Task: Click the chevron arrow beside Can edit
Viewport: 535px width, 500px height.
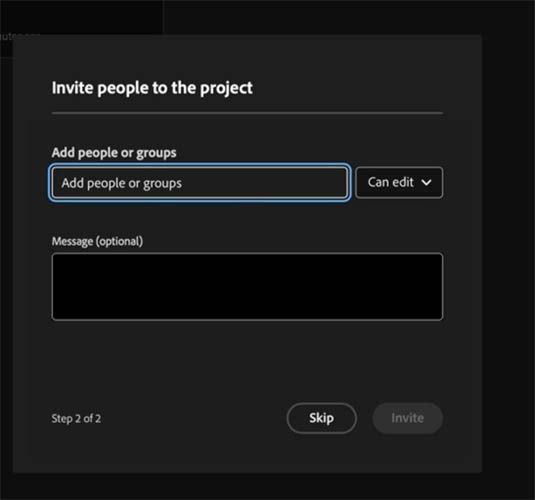Action: tap(426, 183)
